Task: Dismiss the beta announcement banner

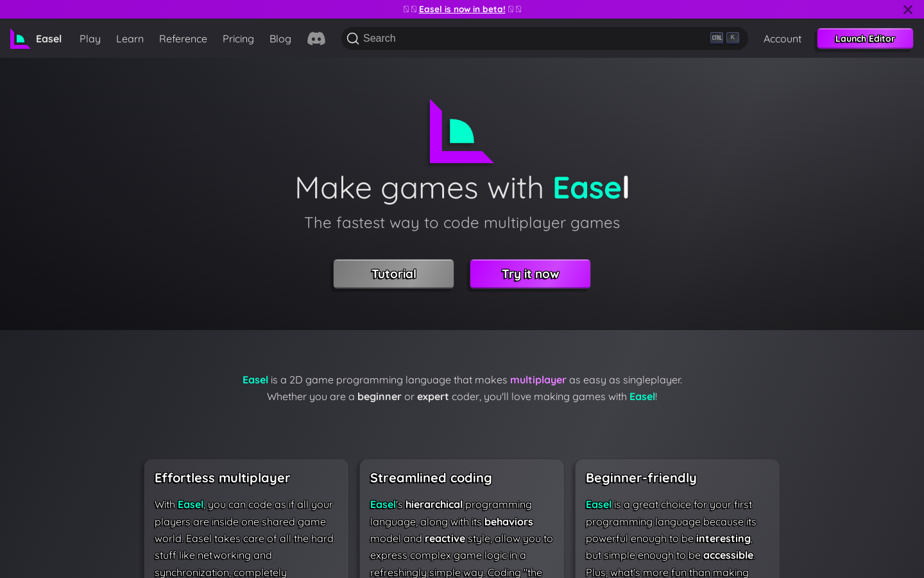Action: [x=907, y=10]
